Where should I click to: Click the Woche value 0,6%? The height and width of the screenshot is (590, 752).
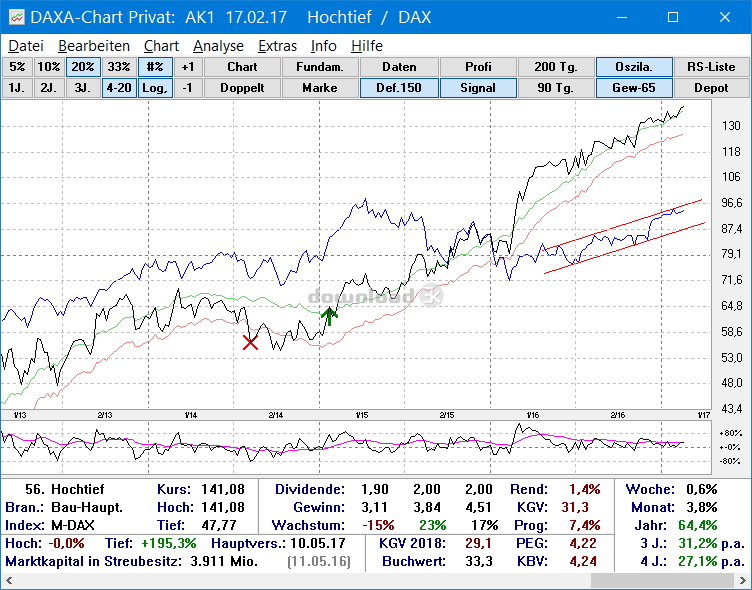[x=701, y=489]
